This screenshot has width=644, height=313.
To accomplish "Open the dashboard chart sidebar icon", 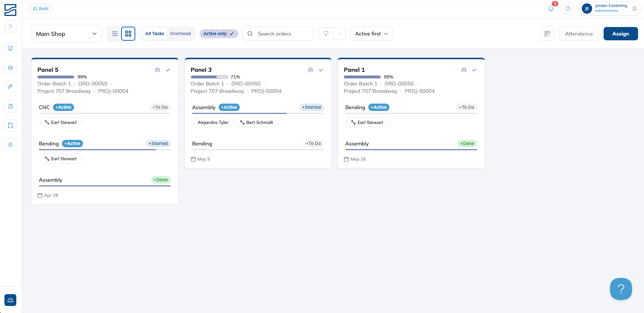I will coord(10,48).
